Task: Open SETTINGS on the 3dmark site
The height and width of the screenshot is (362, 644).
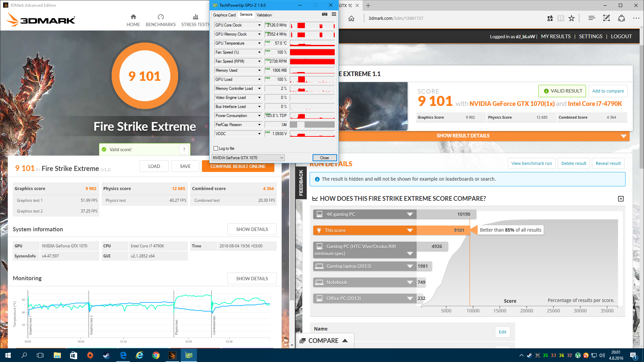Action: click(x=590, y=37)
